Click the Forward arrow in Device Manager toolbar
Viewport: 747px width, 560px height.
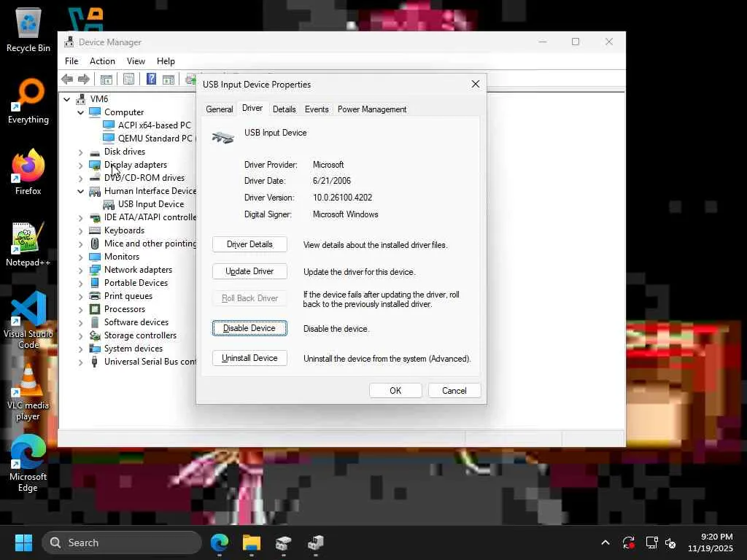pos(84,79)
